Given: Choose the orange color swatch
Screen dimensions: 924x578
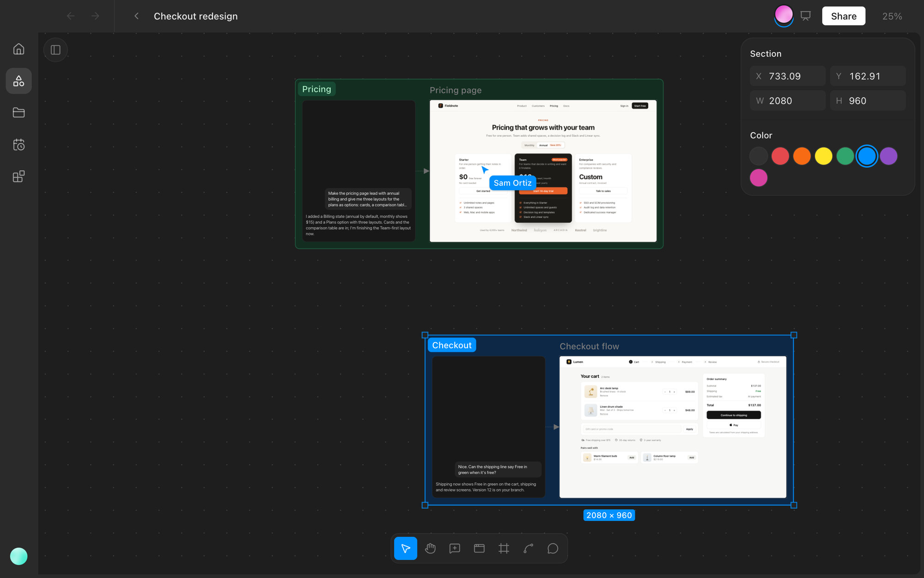Looking at the screenshot, I should (x=802, y=156).
